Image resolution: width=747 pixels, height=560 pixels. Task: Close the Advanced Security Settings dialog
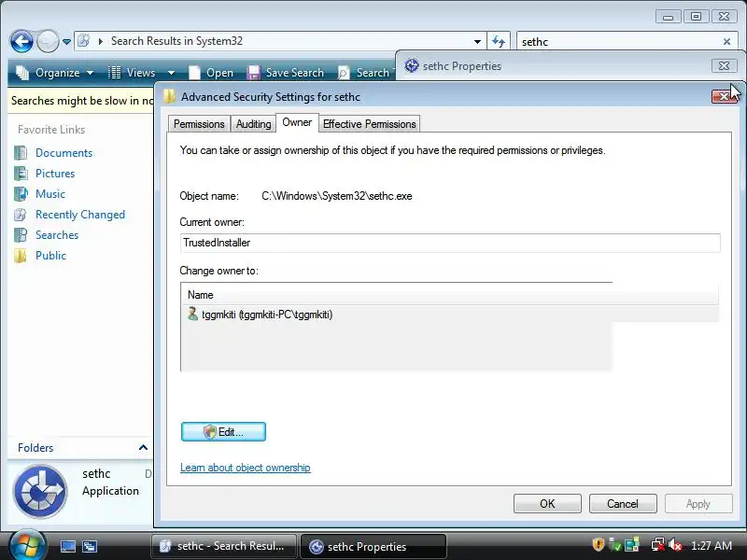(x=724, y=97)
